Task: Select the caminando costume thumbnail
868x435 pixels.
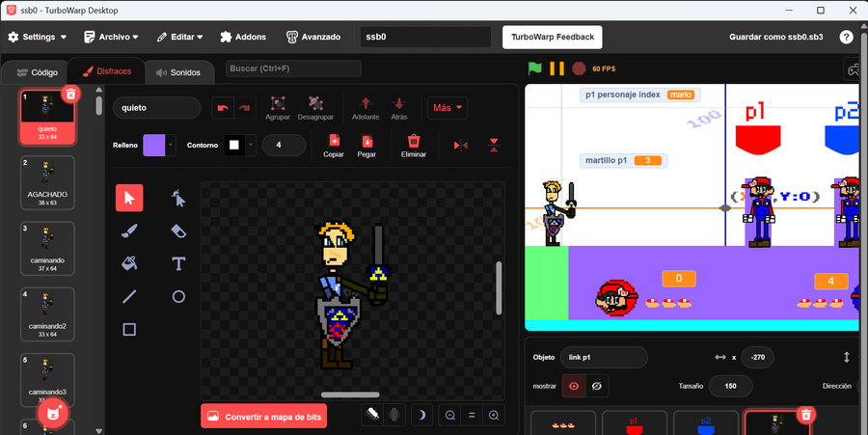Action: [47, 249]
